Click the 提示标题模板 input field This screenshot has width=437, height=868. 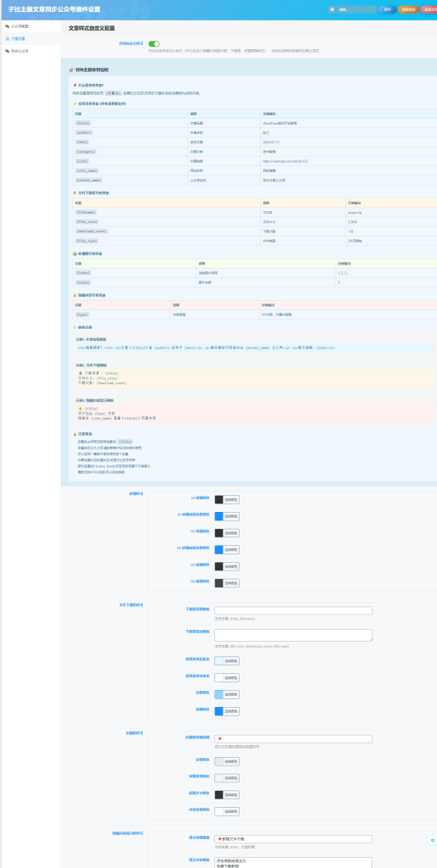(293, 839)
